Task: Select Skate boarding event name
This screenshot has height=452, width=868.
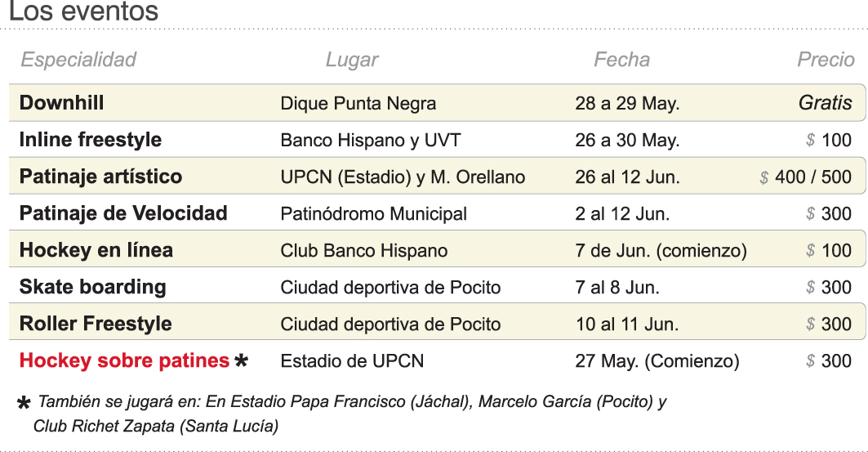Action: click(92, 287)
